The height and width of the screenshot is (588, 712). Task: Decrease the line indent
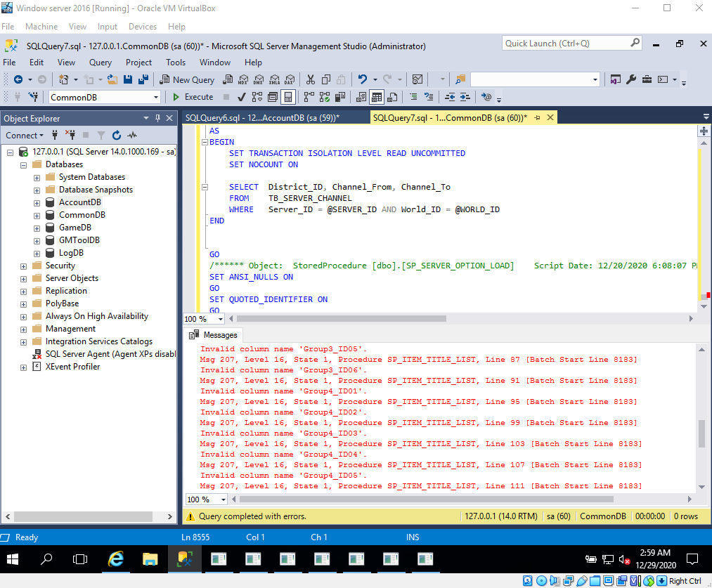pos(450,97)
